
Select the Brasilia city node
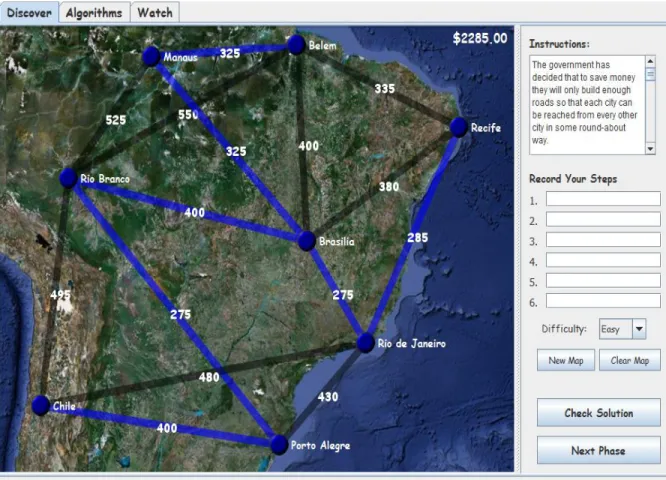tap(306, 241)
